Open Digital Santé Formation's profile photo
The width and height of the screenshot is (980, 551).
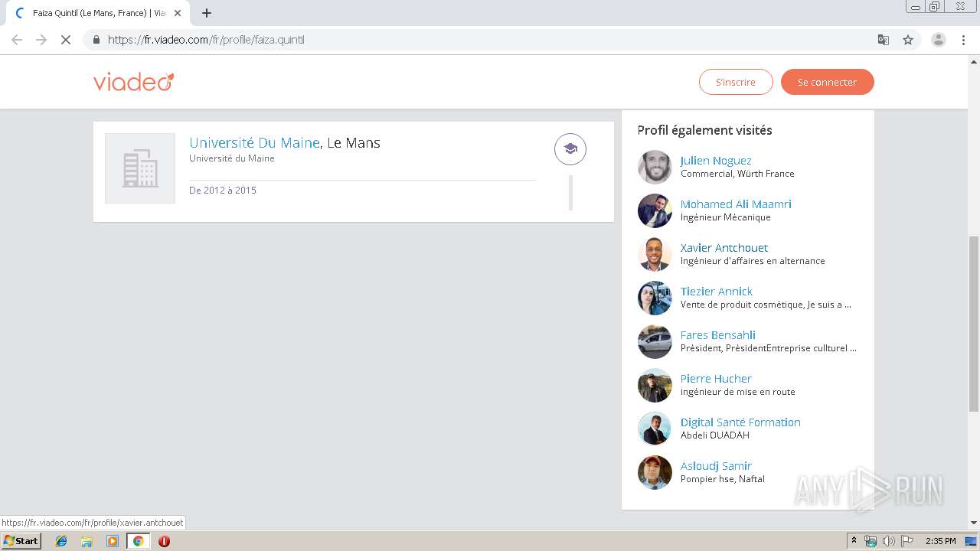click(655, 429)
